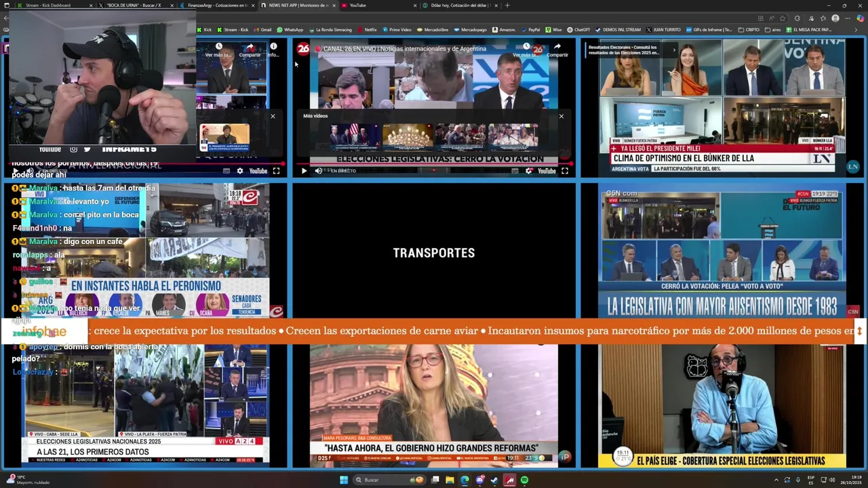Open first suggested video in Más videos
The image size is (868, 488).
355,136
